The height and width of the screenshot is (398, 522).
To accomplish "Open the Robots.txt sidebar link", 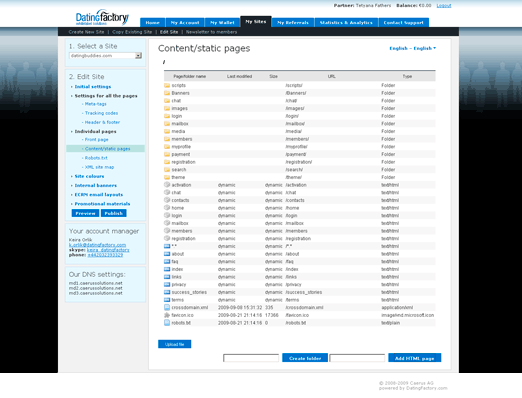I will click(96, 158).
